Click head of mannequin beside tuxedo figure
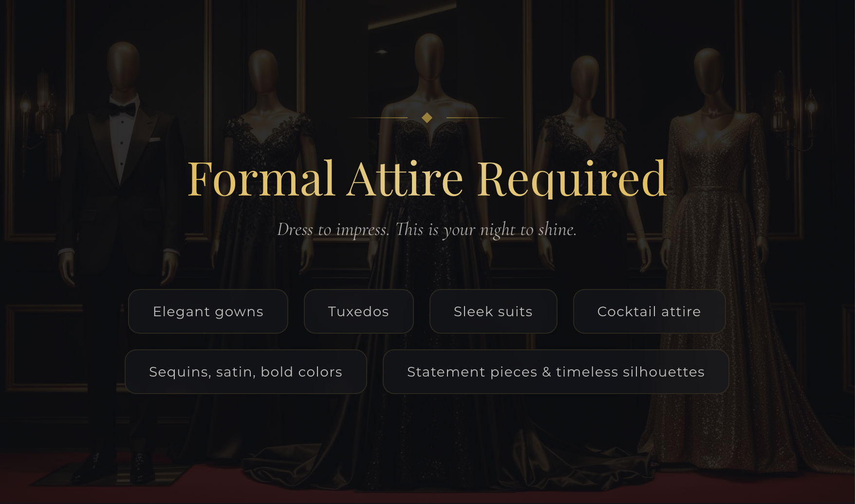856x504 pixels. [263, 73]
